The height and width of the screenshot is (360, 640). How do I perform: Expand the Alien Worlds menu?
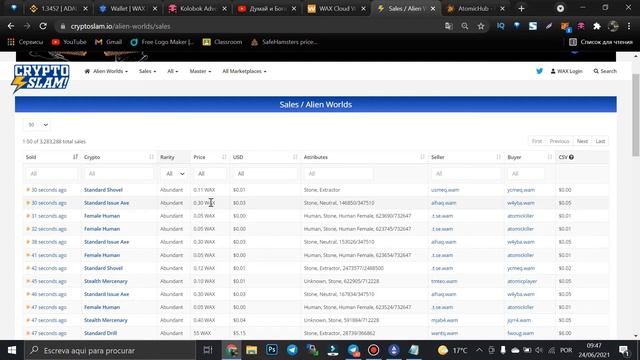pyautogui.click(x=106, y=71)
